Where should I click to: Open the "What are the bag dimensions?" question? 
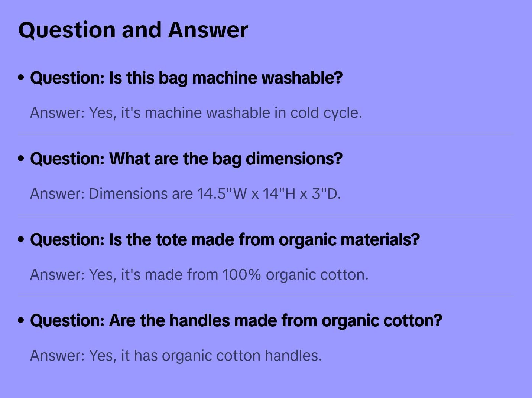(x=186, y=159)
